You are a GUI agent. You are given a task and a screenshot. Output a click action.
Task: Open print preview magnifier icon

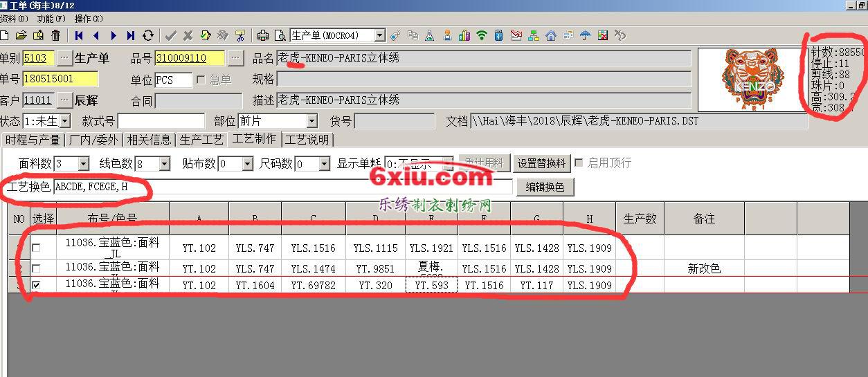pyautogui.click(x=280, y=35)
